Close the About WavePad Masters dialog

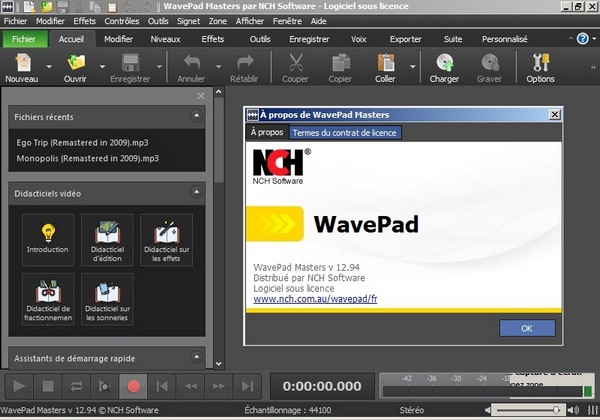[x=554, y=114]
